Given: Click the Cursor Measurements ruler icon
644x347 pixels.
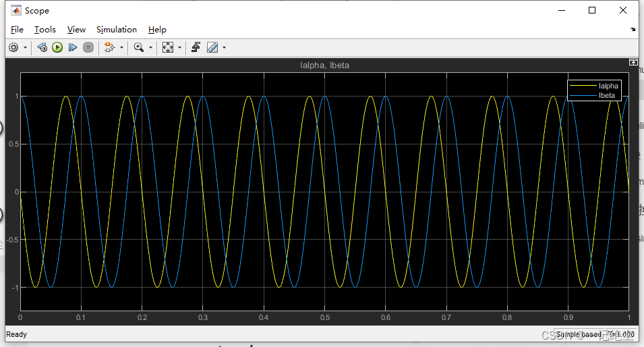Looking at the screenshot, I should click(x=212, y=48).
